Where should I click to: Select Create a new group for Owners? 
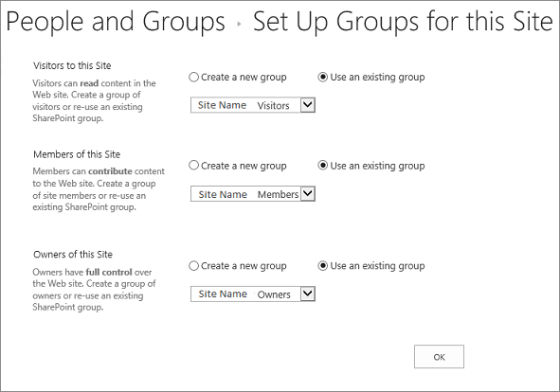point(193,266)
